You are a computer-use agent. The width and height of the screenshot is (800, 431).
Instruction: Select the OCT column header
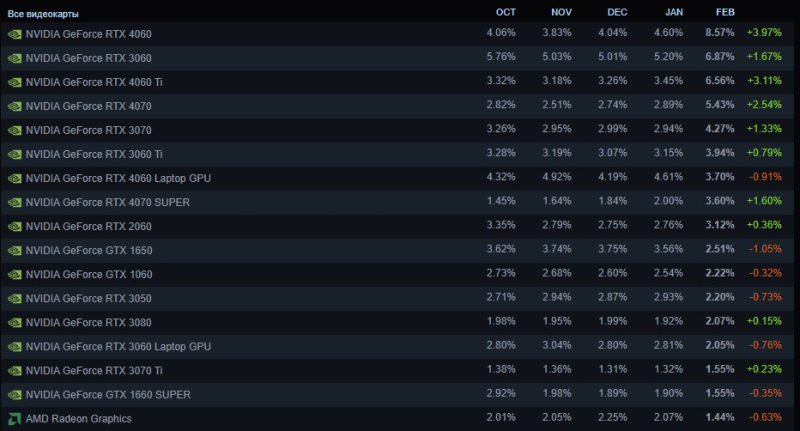point(506,11)
